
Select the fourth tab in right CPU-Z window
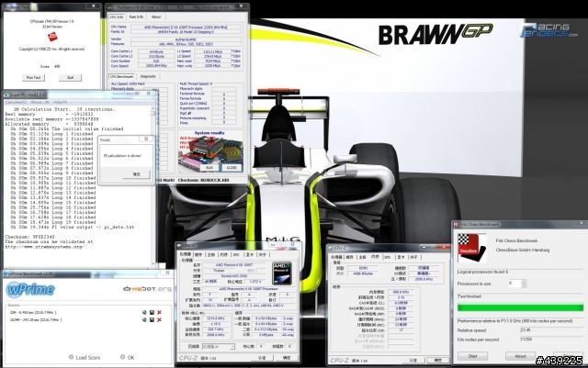pyautogui.click(x=375, y=257)
